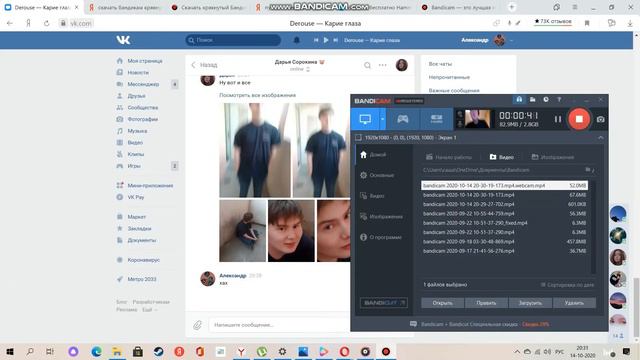This screenshot has width=640, height=360.
Task: Click the Открыть button in Bandicam
Action: pos(442,303)
